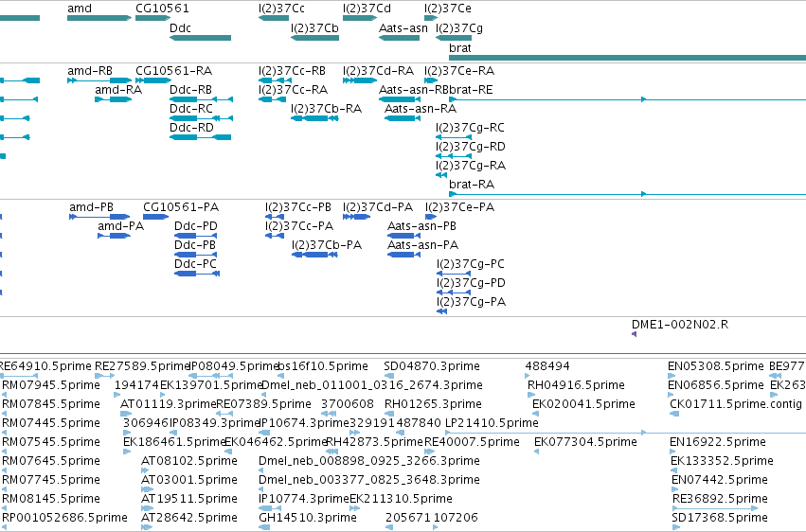The width and height of the screenshot is (806, 532).
Task: Select the amd-RA transcript label
Action: coord(118,90)
